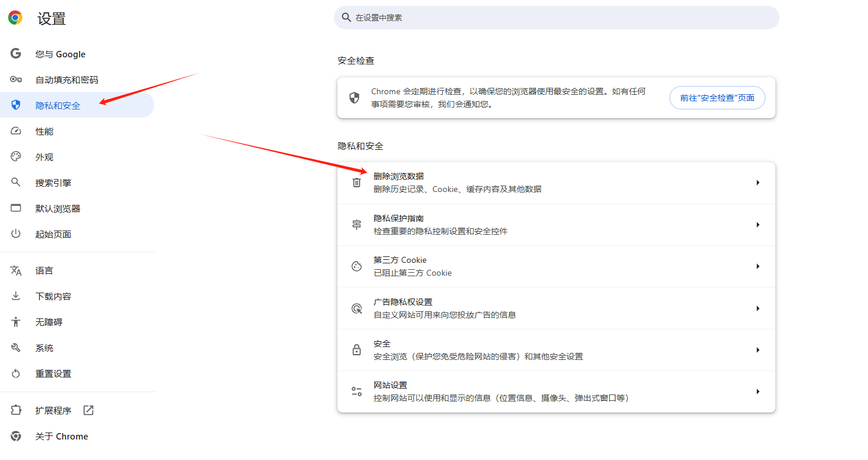Click 前往"安全检查"页面 button
Image resolution: width=868 pixels, height=460 pixels.
coord(717,98)
